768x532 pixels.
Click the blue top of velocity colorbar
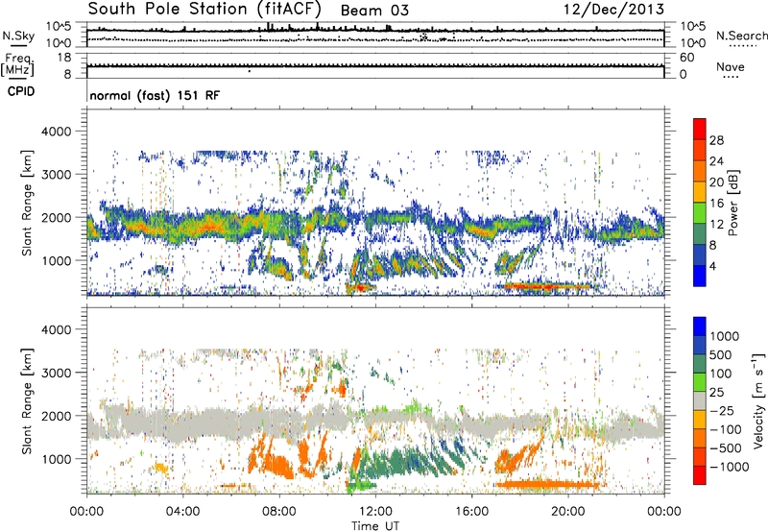(x=700, y=326)
